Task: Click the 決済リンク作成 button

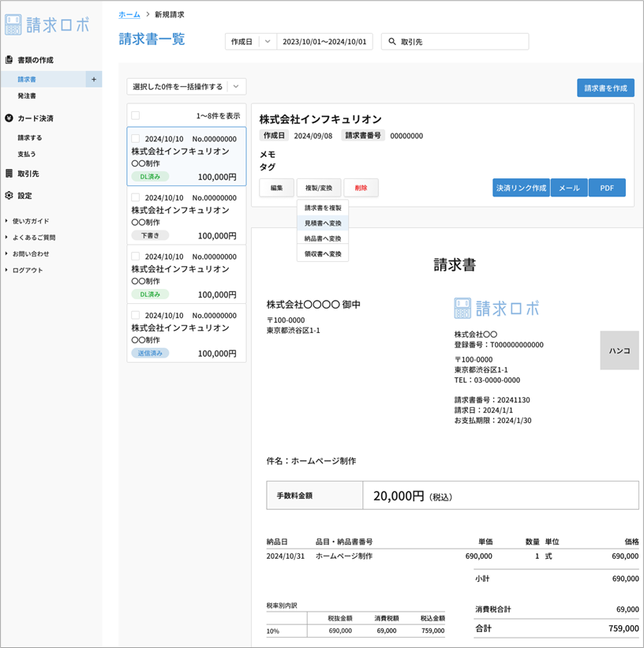Action: point(521,188)
